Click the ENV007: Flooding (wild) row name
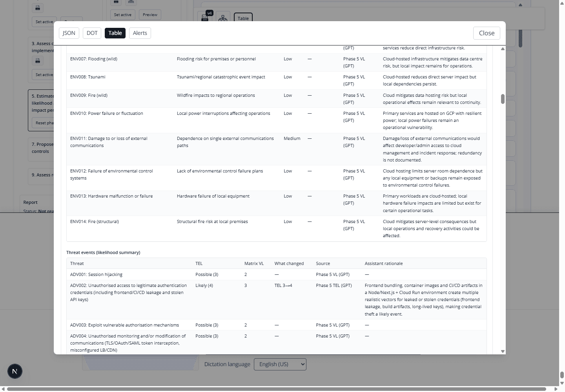This screenshot has width=565, height=392. (x=94, y=59)
